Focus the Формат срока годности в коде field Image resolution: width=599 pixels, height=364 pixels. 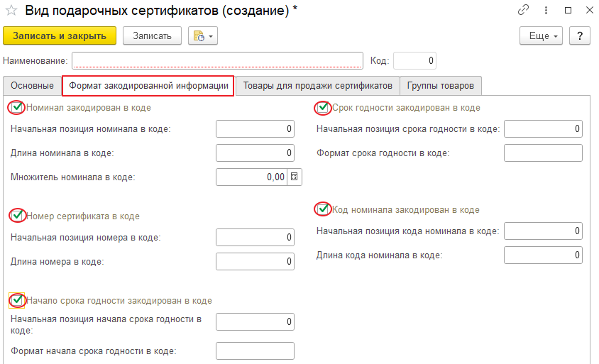pyautogui.click(x=543, y=153)
